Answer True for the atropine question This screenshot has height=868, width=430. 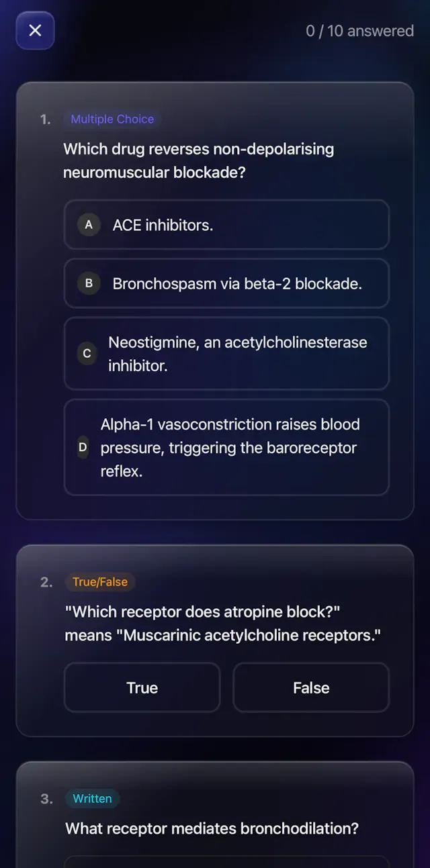[142, 687]
